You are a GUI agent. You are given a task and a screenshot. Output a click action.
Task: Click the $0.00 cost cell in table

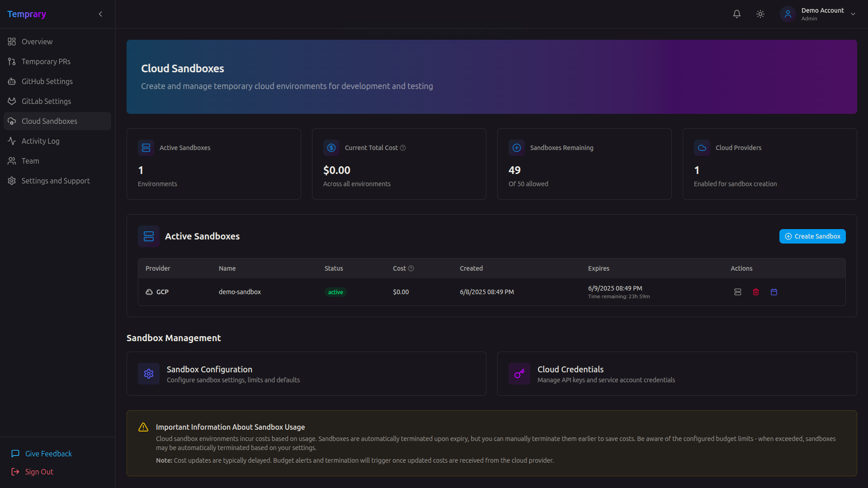(x=401, y=292)
